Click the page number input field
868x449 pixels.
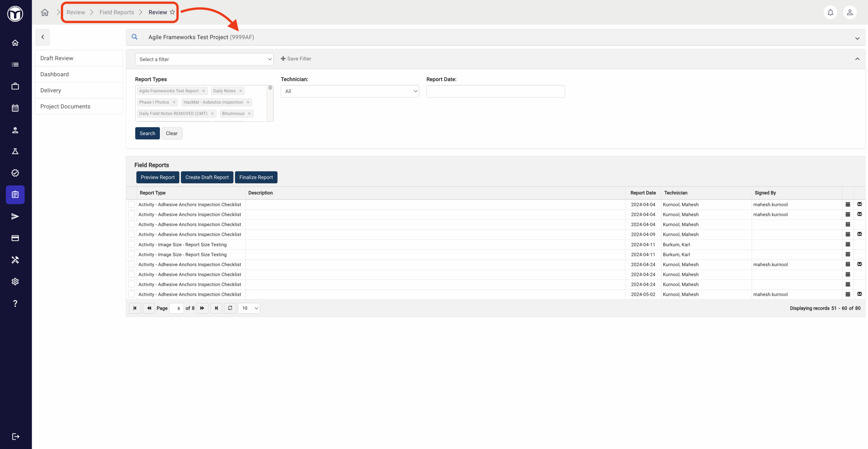point(177,308)
